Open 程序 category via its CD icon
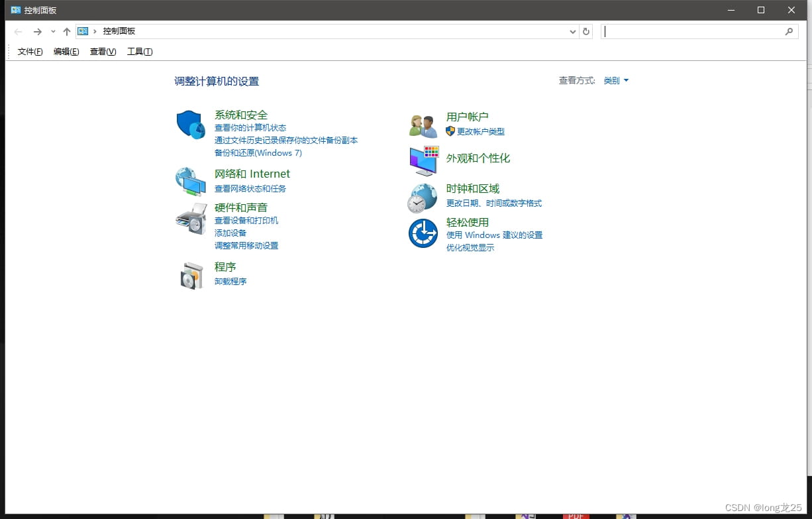This screenshot has height=519, width=812. (x=191, y=274)
